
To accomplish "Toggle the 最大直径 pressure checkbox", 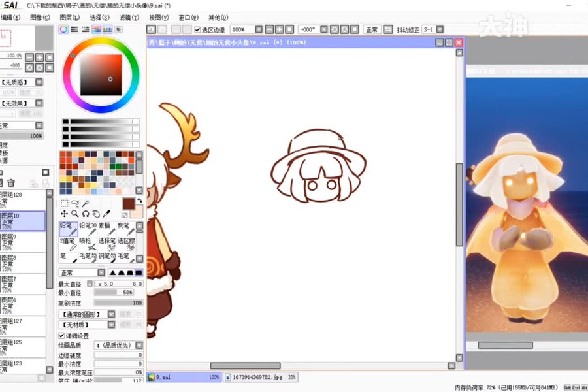I will click(90, 284).
